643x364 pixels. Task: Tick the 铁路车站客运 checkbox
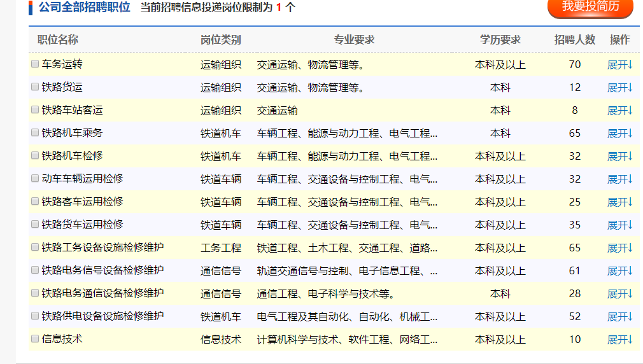tap(35, 110)
